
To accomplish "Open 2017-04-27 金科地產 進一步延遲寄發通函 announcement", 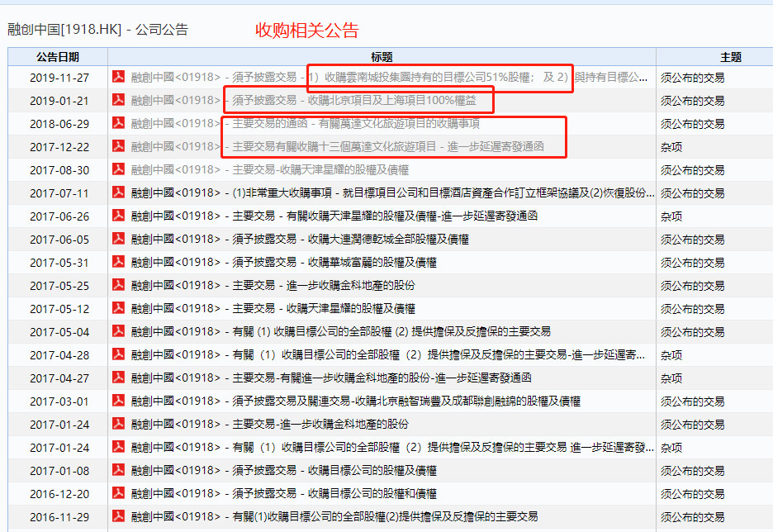I will [x=331, y=378].
